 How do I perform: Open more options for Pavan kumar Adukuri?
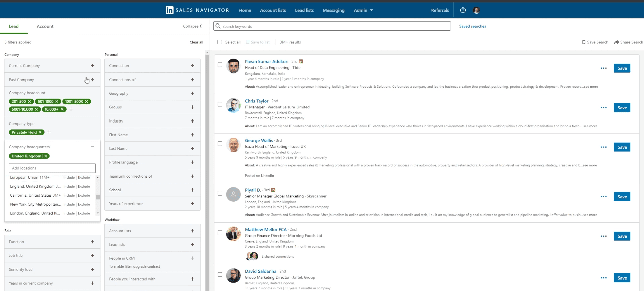click(604, 68)
